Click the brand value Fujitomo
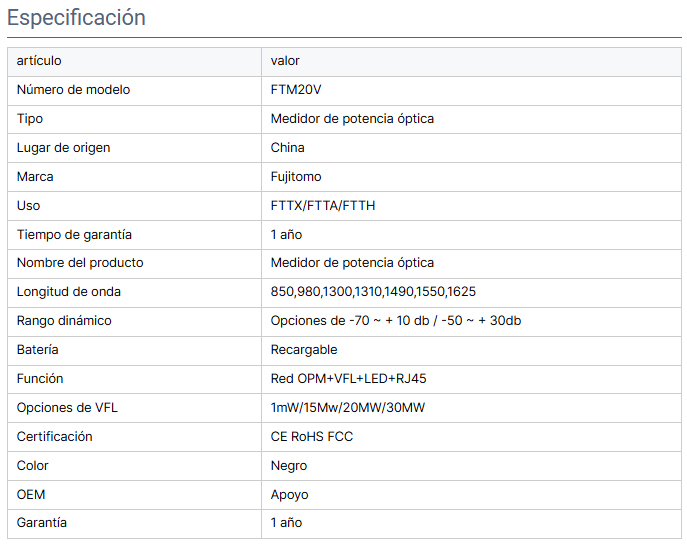This screenshot has width=687, height=545. coord(296,177)
